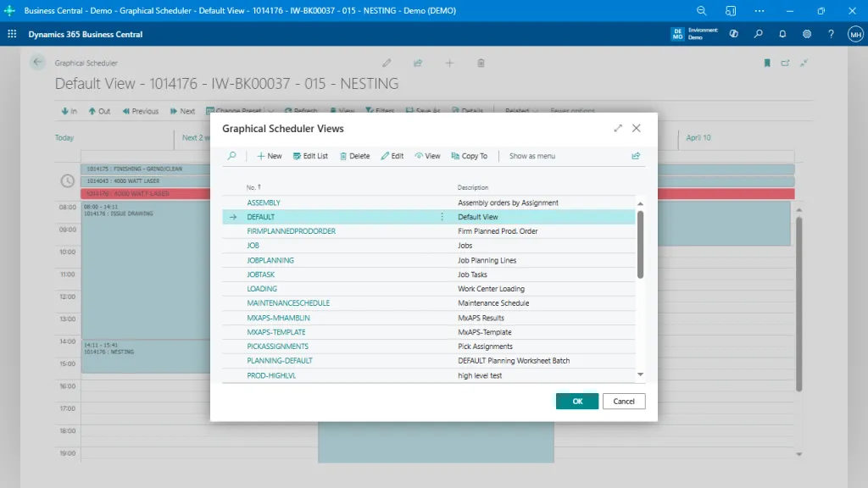The image size is (868, 488).
Task: Delete the record using the trash icon
Action: pos(481,63)
